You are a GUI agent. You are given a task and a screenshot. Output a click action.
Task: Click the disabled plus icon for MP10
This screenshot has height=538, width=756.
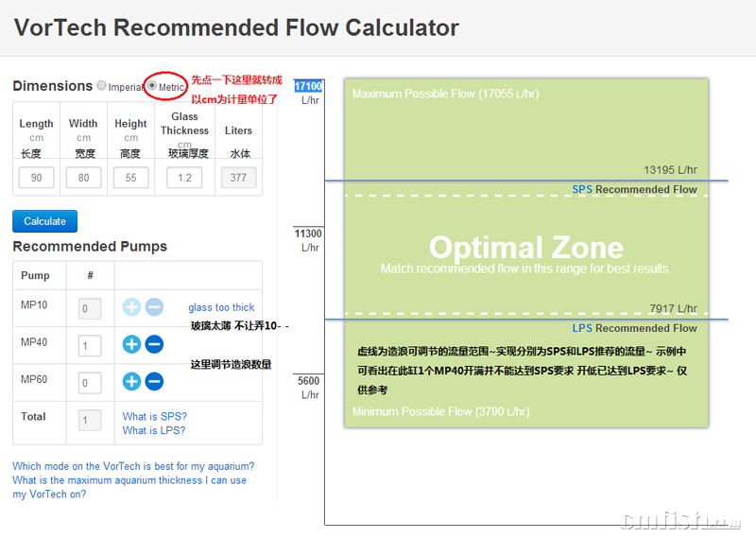tap(132, 307)
